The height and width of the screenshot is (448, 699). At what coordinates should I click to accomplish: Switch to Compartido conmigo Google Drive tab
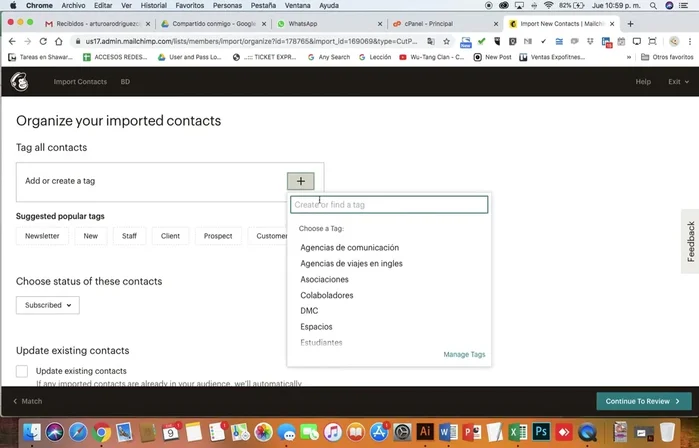(212, 24)
